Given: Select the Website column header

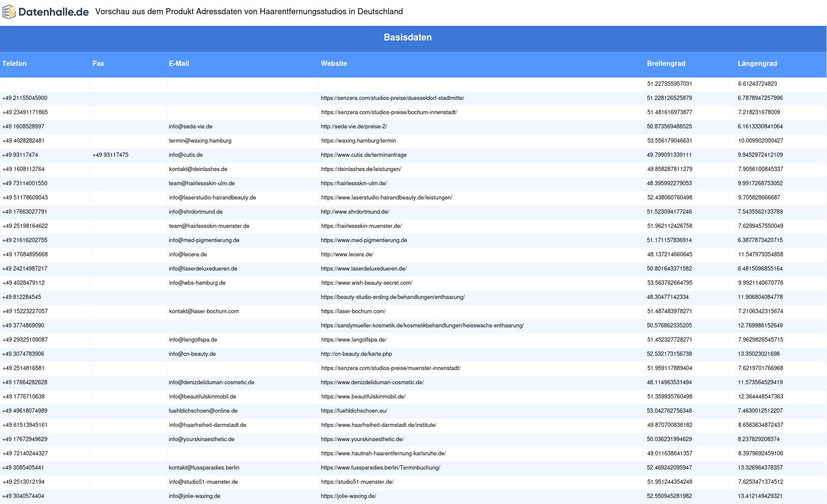Looking at the screenshot, I should [x=334, y=63].
